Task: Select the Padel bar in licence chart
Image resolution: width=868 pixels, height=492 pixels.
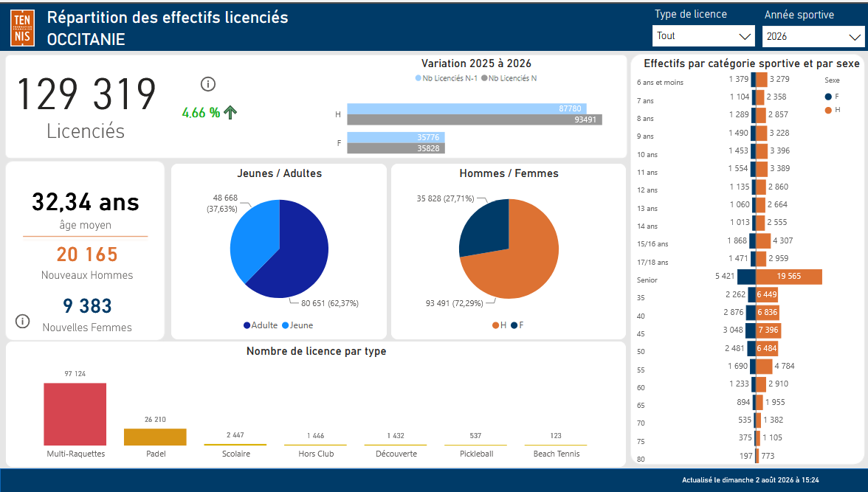Action: pyautogui.click(x=155, y=437)
